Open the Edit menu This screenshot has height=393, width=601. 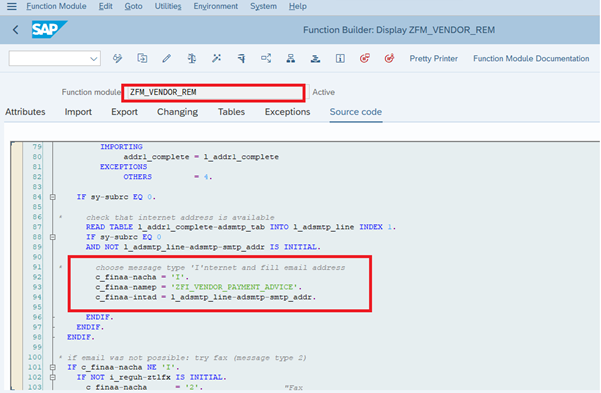point(105,7)
